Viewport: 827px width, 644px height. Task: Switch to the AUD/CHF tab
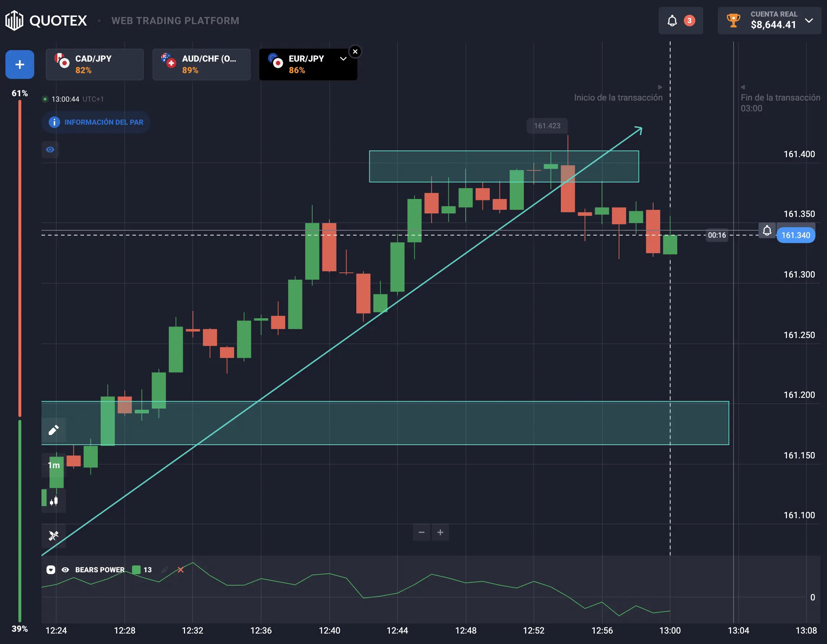202,64
